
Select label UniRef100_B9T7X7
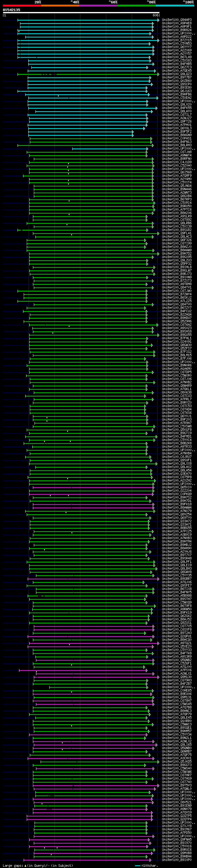click(x=177, y=555)
